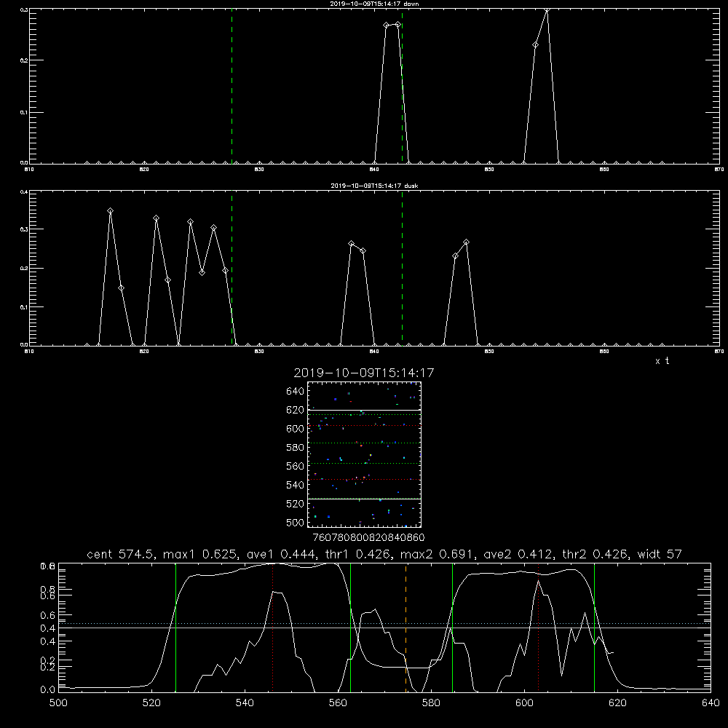Screen dimensions: 728x728
Task: Click the upper red dotted line in image panel
Action: [x=364, y=425]
